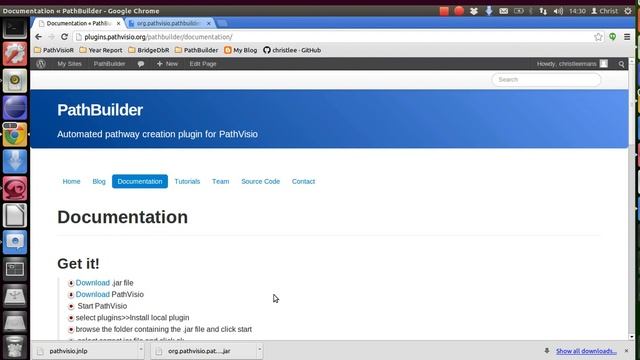
Task: Open a new browser tab
Action: 222,24
